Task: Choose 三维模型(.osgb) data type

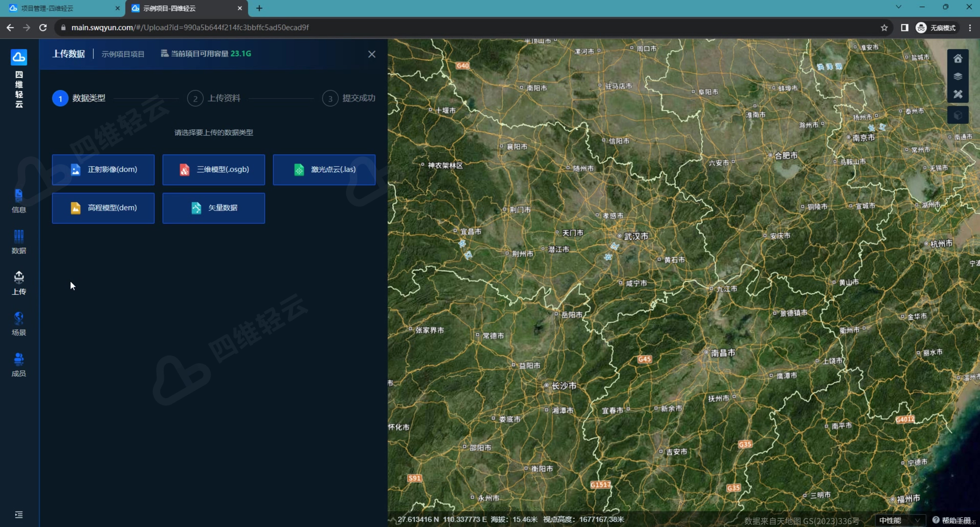Action: pos(213,170)
